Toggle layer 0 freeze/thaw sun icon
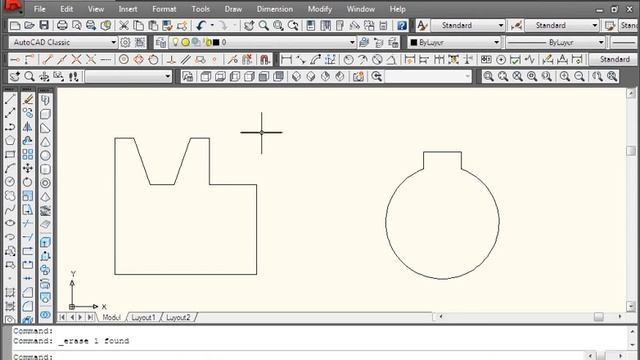Screen dimensions: 640x360 185,42
